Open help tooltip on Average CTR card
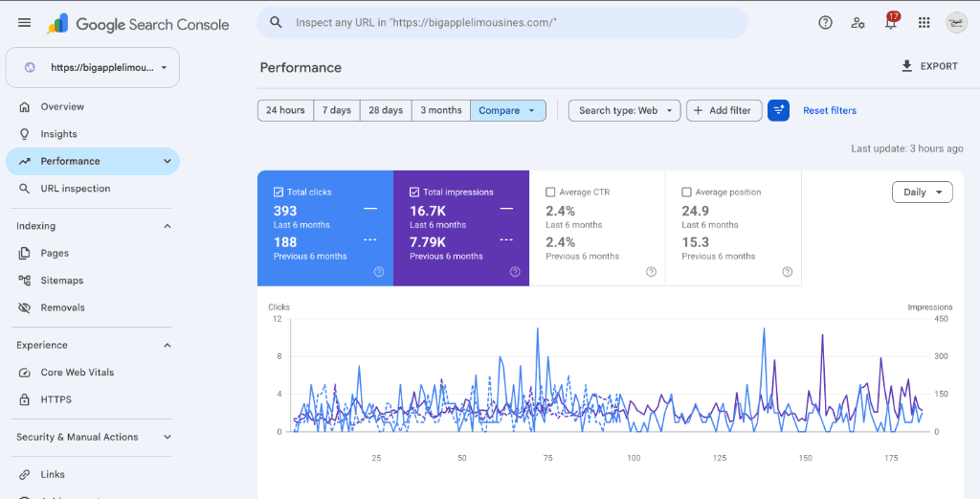This screenshot has height=499, width=980. click(x=651, y=272)
